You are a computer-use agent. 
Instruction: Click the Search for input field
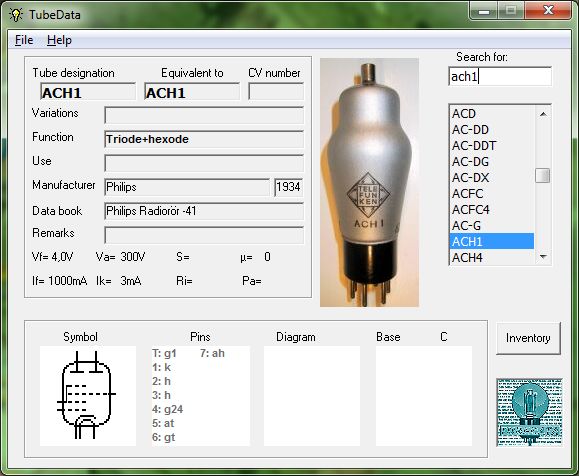500,76
